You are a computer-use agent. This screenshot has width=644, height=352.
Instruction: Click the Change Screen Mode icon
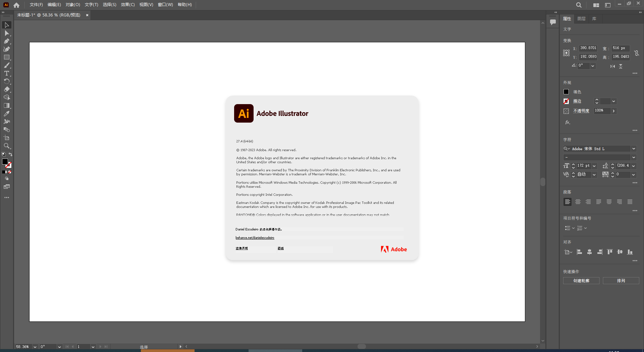coord(6,187)
